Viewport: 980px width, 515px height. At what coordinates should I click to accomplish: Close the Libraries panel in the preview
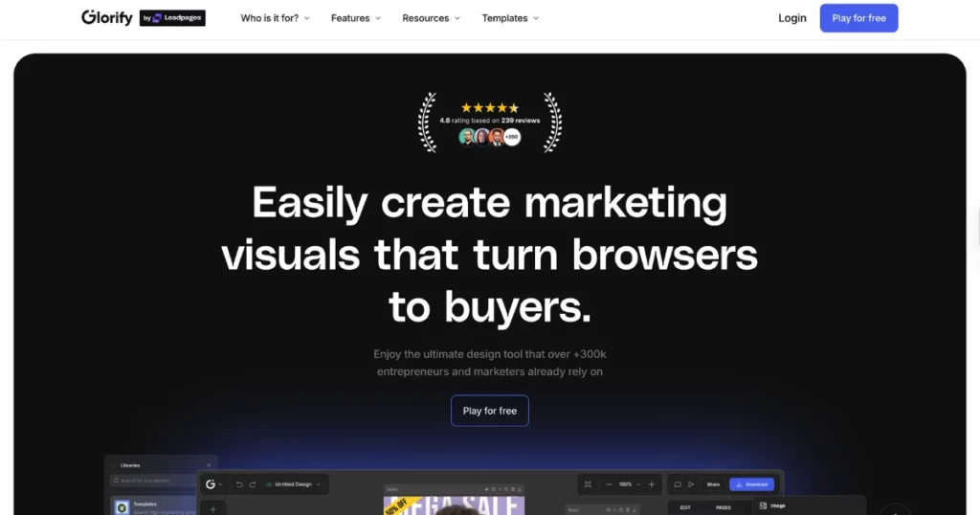(209, 465)
